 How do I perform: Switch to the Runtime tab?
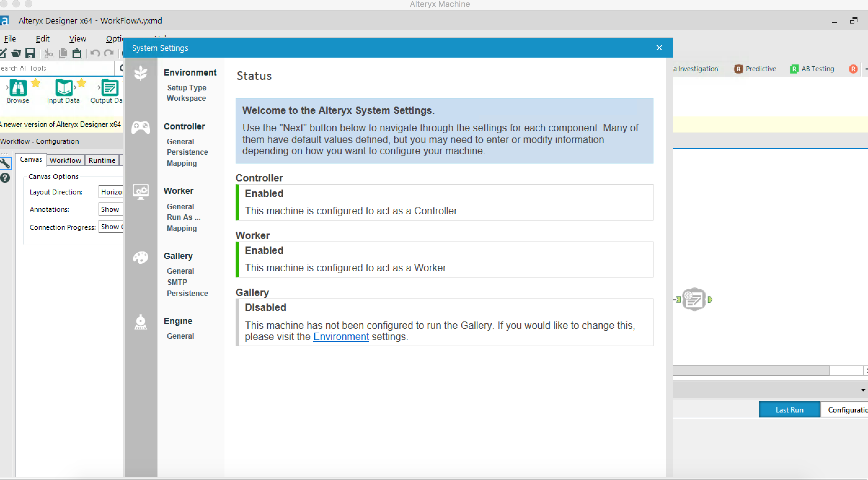(x=102, y=160)
